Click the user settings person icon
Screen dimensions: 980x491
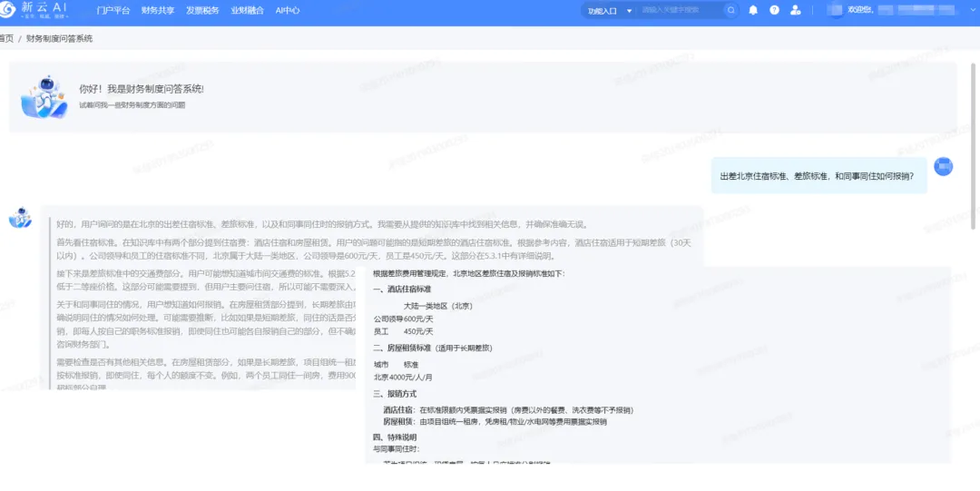[795, 10]
